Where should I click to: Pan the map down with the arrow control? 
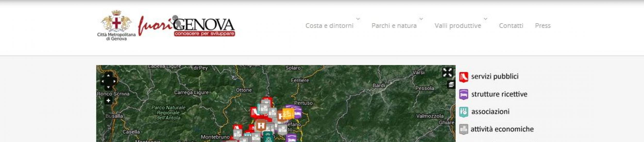tap(108, 87)
